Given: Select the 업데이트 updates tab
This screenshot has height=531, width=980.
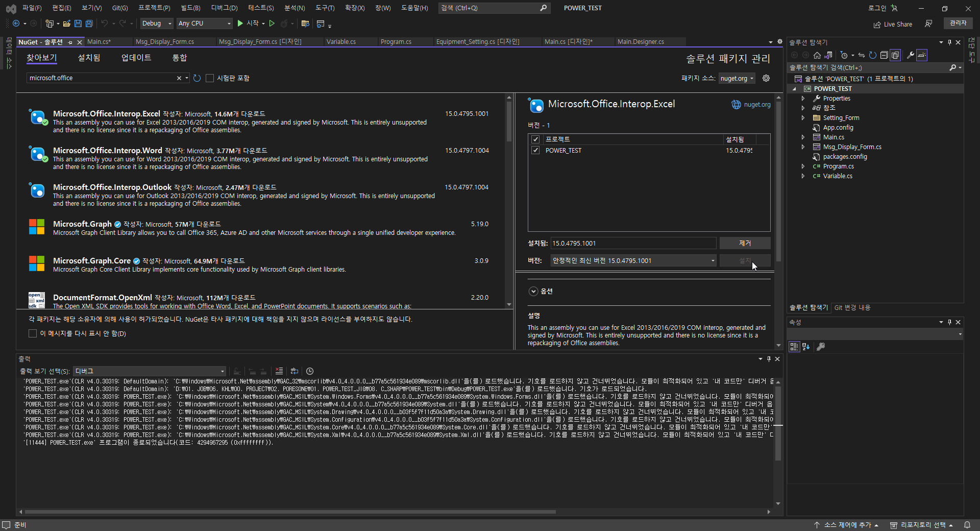Looking at the screenshot, I should [136, 58].
